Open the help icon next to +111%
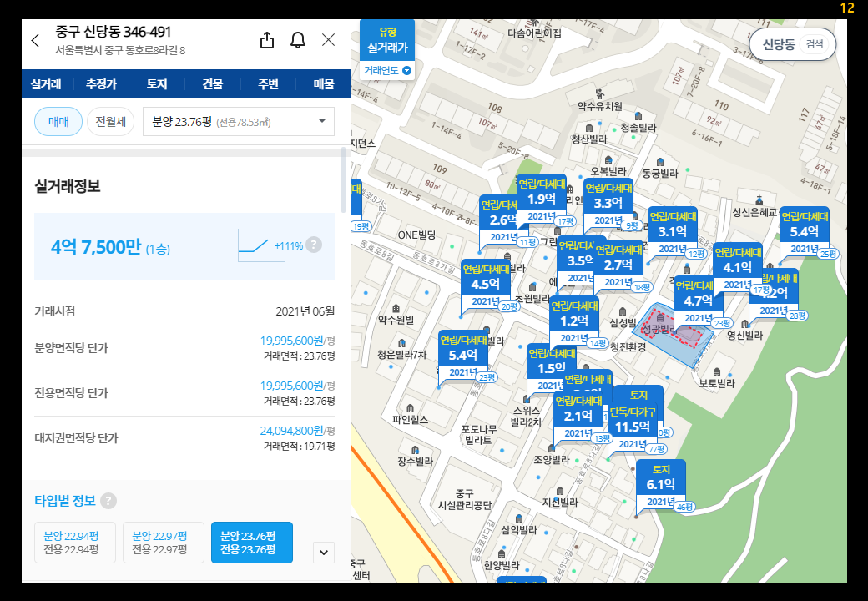This screenshot has height=601, width=868. click(314, 245)
